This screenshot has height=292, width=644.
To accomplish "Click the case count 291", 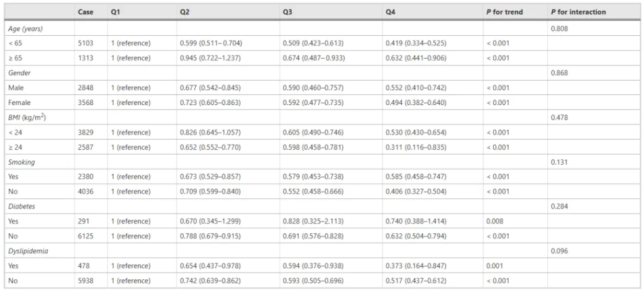I will (x=84, y=222).
